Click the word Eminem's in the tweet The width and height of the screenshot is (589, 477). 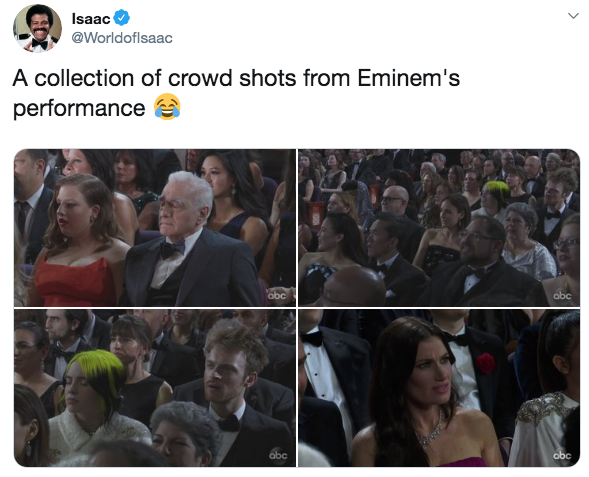click(408, 78)
